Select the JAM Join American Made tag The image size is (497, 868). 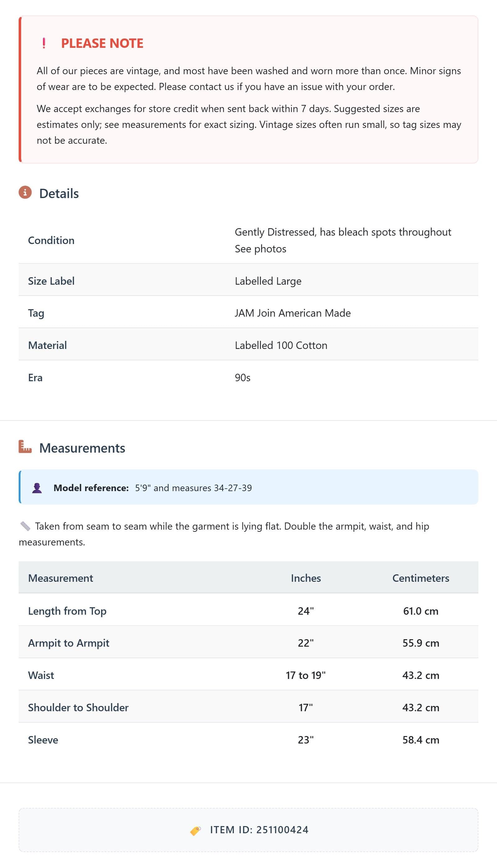coord(293,313)
